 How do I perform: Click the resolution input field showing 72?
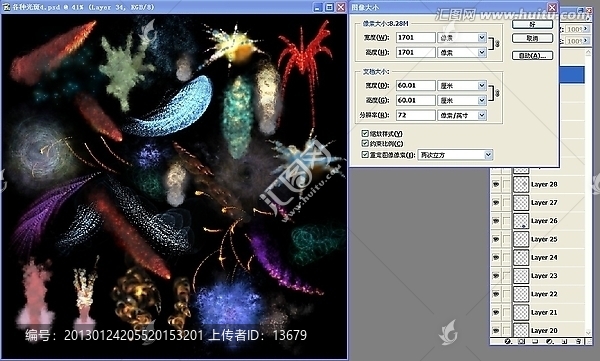416,115
